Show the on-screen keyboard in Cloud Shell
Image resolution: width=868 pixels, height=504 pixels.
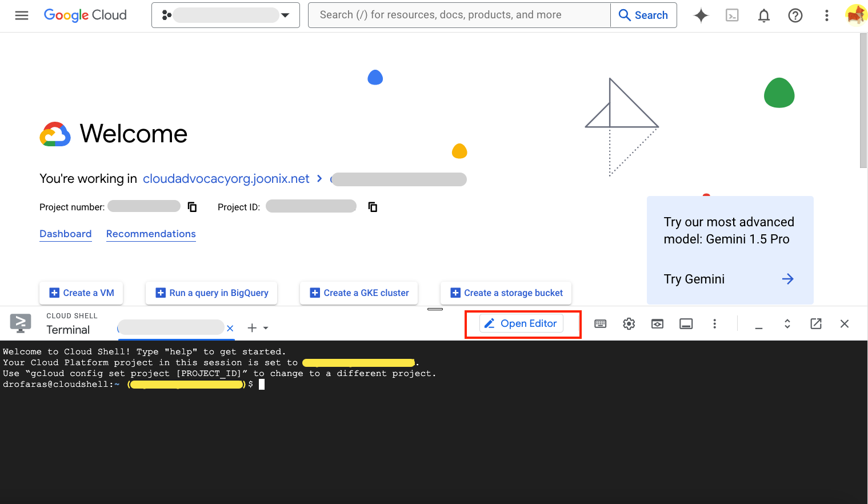click(600, 323)
